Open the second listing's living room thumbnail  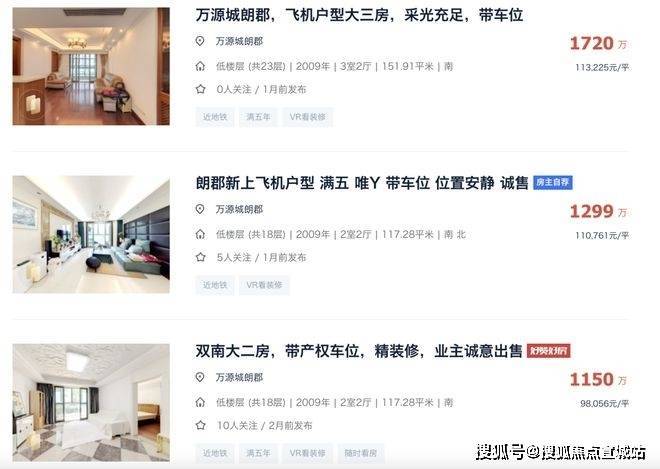click(91, 234)
